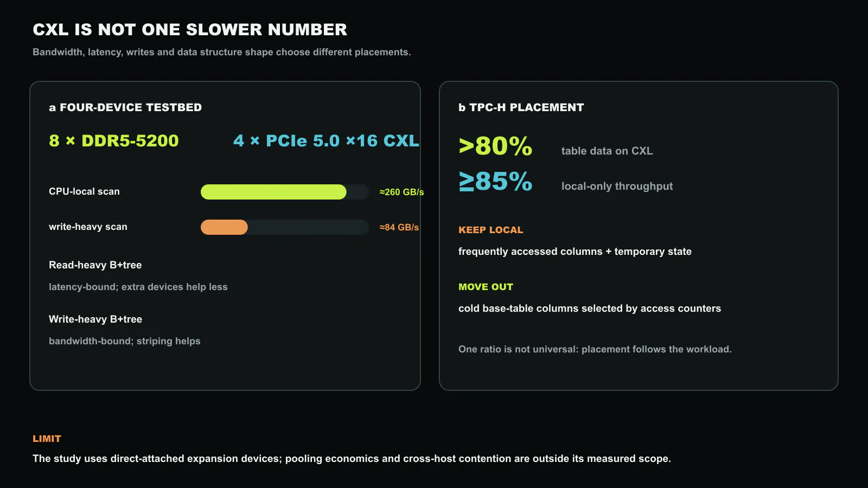Click the 'a FOUR-DEVICE TESTBED' panel heading
The width and height of the screenshot is (868, 488).
[125, 107]
